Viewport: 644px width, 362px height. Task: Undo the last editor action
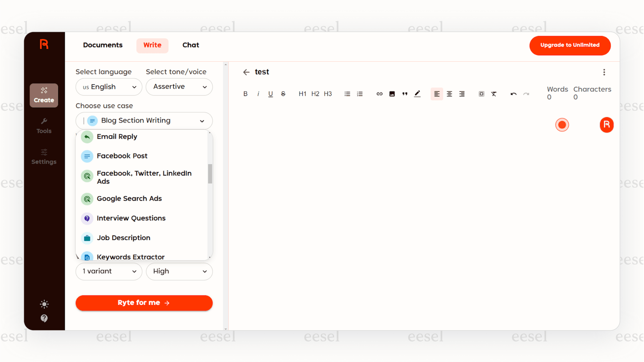click(x=513, y=93)
